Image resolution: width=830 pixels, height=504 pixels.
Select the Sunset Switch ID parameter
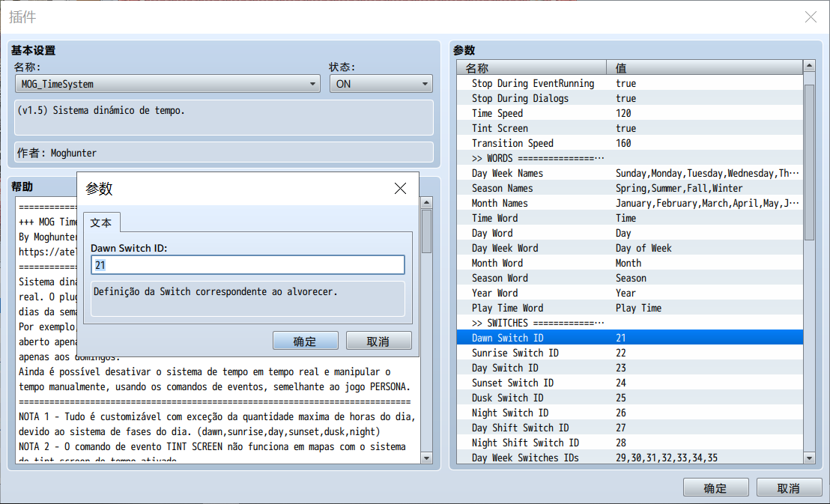tap(630, 382)
